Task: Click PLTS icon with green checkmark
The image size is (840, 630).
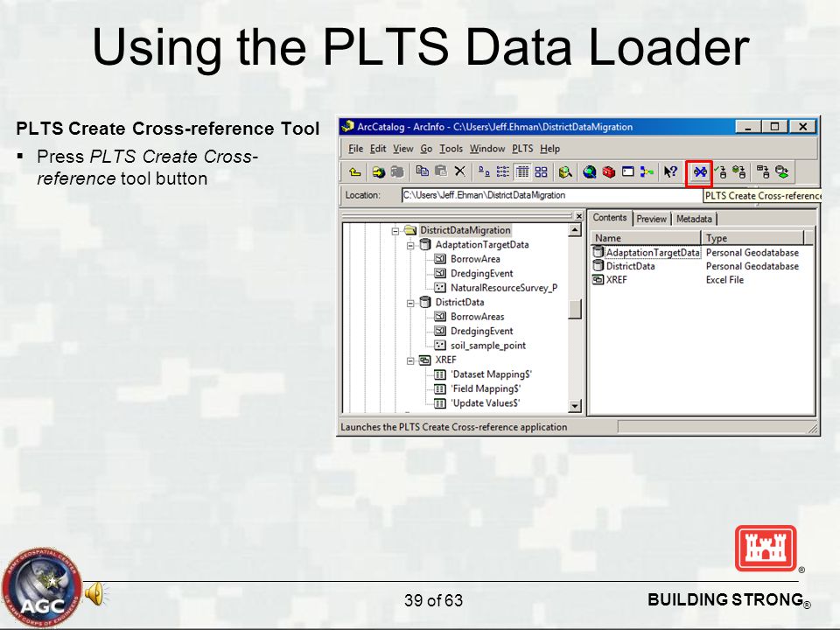Action: pyautogui.click(x=720, y=172)
